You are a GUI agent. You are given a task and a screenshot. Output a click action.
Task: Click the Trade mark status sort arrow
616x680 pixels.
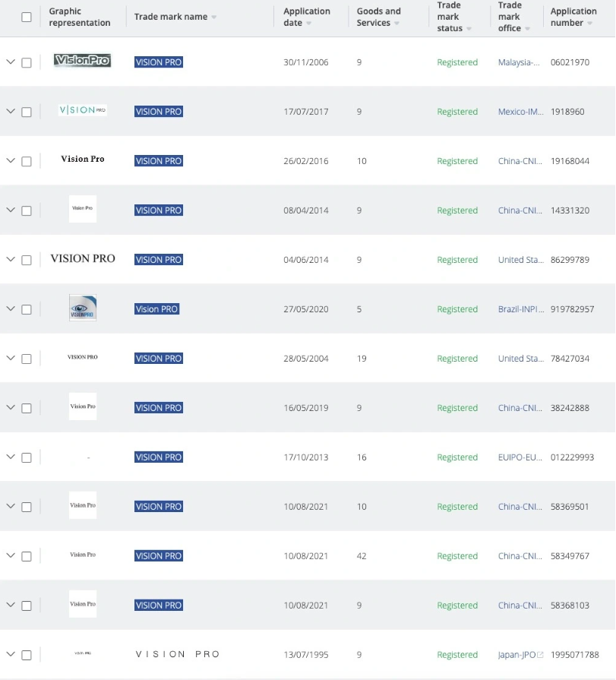469,29
